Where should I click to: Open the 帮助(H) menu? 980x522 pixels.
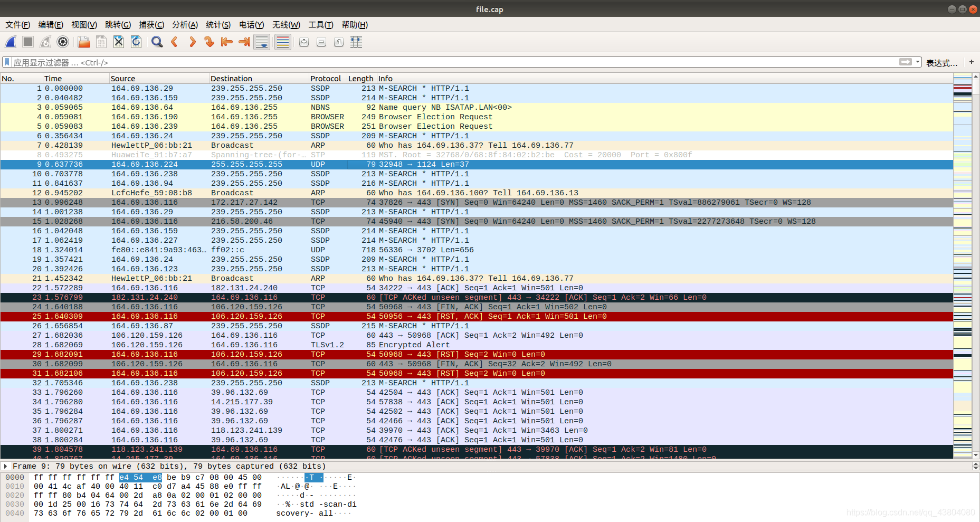tap(355, 25)
